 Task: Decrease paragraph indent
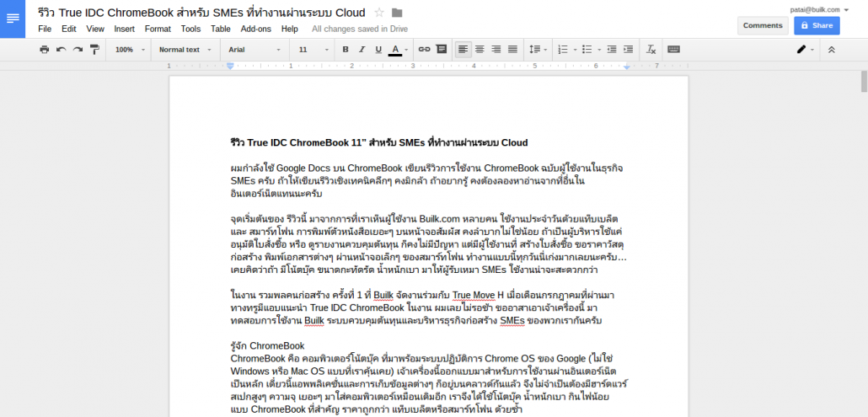[x=612, y=50]
